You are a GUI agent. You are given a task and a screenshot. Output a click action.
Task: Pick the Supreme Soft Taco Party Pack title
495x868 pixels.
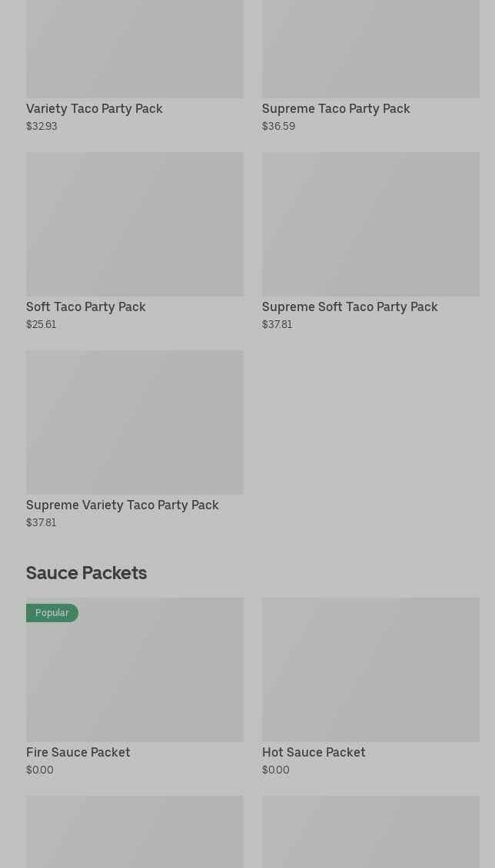point(350,307)
